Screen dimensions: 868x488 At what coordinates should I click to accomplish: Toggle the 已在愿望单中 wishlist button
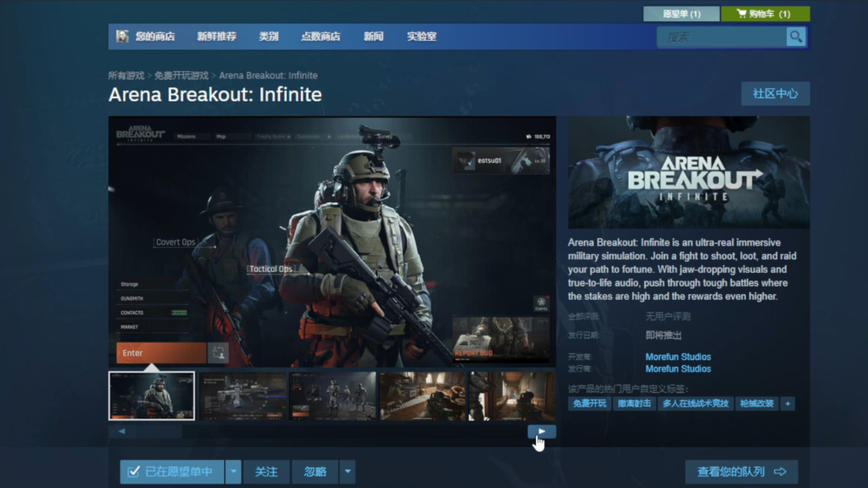tap(172, 472)
